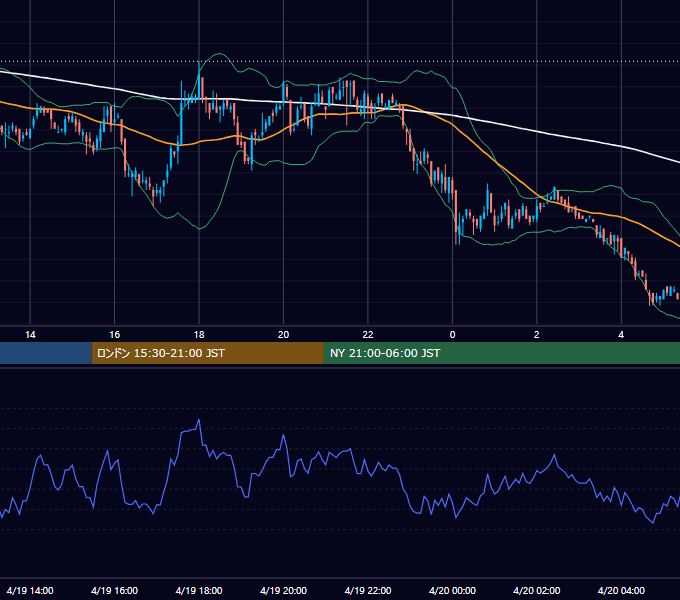Click the London 15:30-21:00 JST session bar
The height and width of the screenshot is (600, 680).
(207, 353)
